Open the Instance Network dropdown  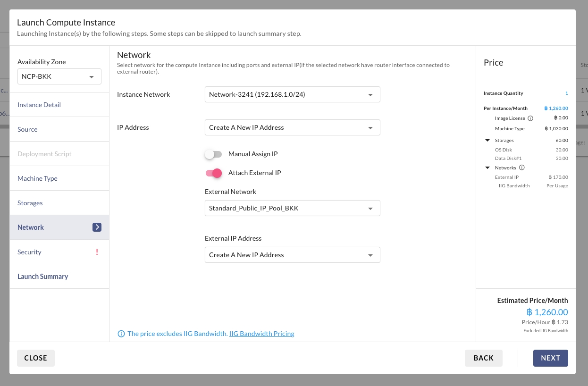292,94
